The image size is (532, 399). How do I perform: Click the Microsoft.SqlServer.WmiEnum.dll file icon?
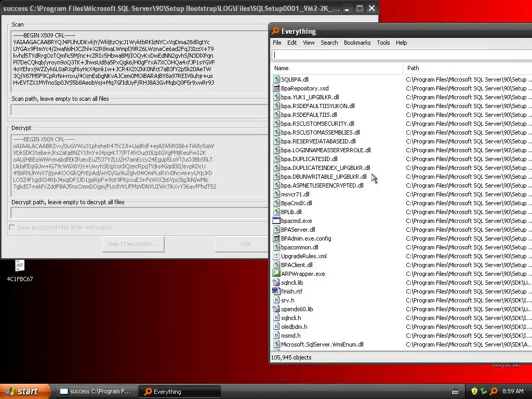coord(276,344)
